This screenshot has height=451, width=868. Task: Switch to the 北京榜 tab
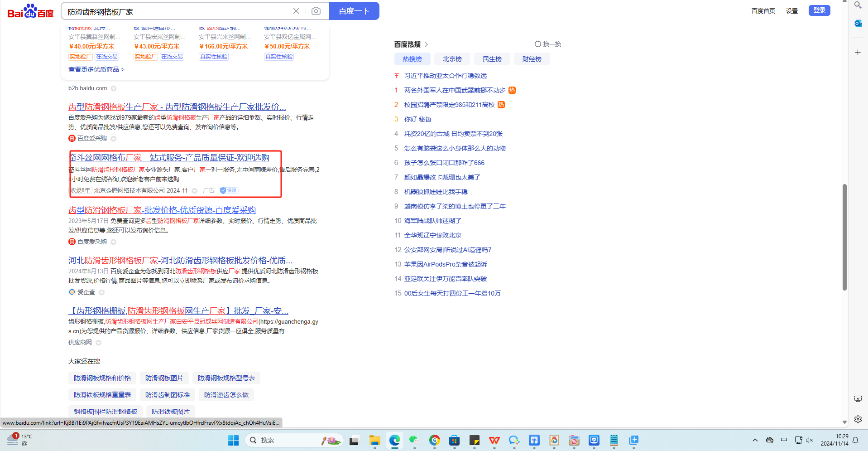click(452, 59)
